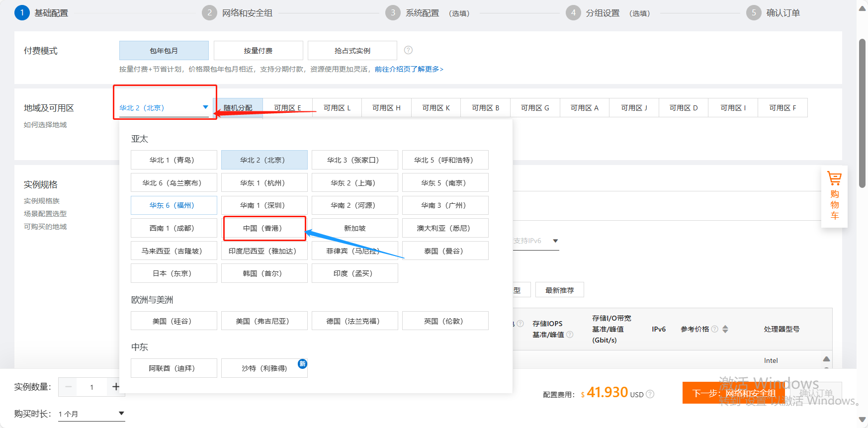Image resolution: width=868 pixels, height=428 pixels.
Task: Click 最新推荐 filter button
Action: (560, 290)
